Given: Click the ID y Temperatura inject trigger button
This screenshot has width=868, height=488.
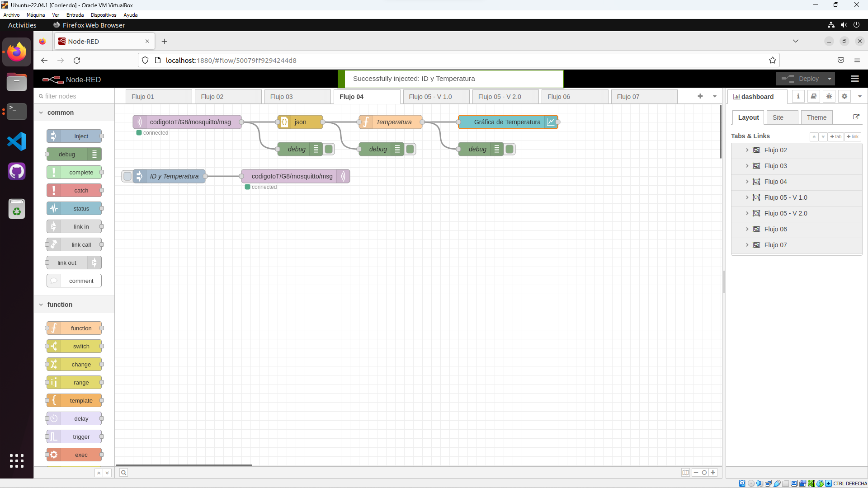Looking at the screenshot, I should coord(127,176).
